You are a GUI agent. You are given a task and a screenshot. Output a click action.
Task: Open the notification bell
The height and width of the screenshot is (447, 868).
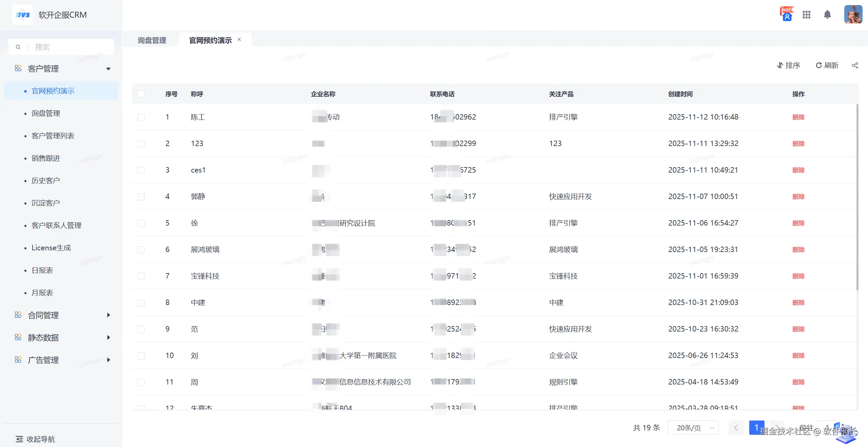pyautogui.click(x=827, y=15)
